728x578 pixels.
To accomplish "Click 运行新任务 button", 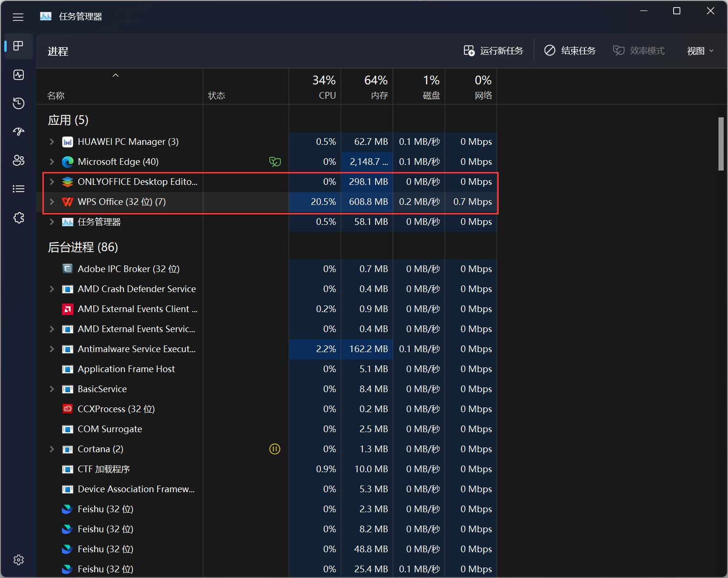I will (493, 51).
